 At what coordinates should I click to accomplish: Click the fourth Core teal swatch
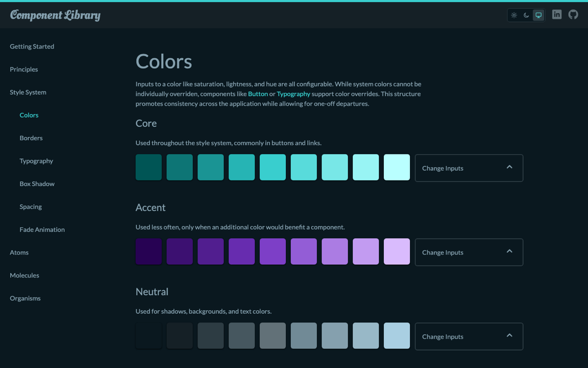coord(241,167)
